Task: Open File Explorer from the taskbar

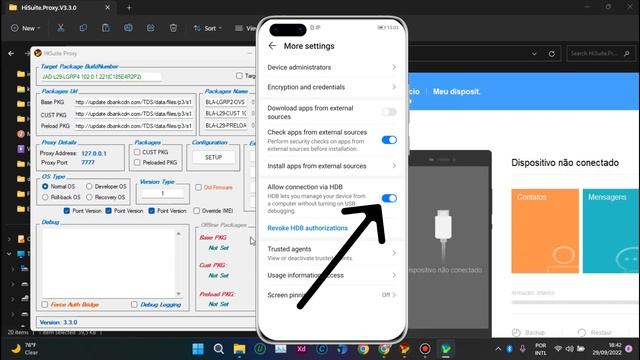Action: pos(239,349)
